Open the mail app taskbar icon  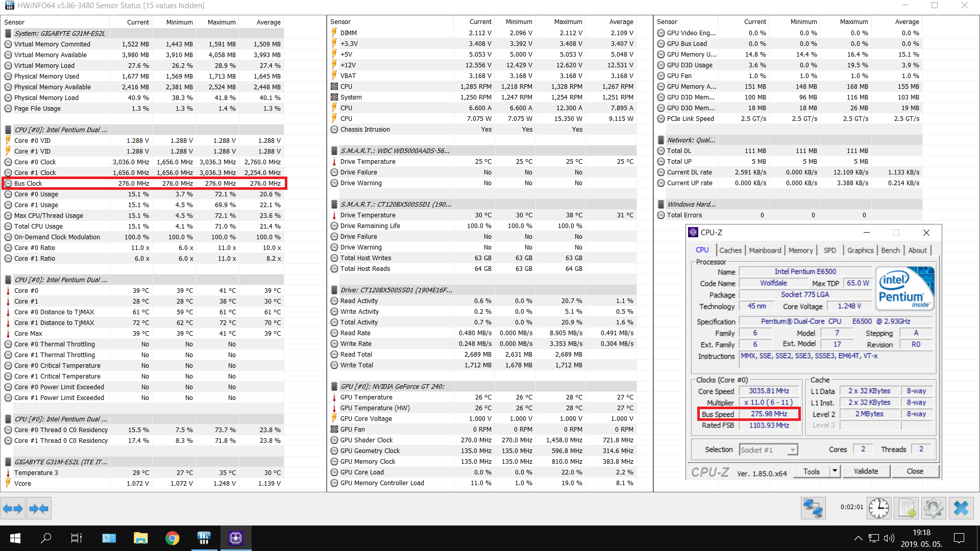pyautogui.click(x=109, y=538)
